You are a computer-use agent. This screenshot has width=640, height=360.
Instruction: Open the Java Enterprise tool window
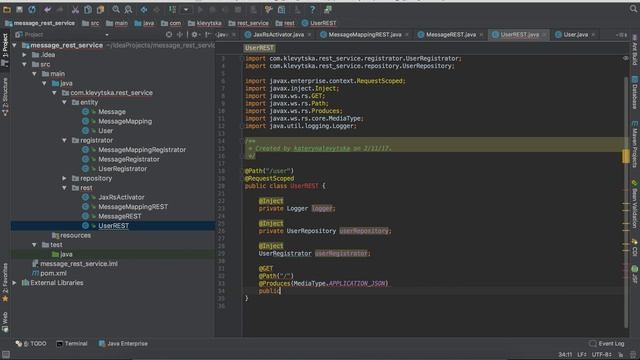point(123,344)
